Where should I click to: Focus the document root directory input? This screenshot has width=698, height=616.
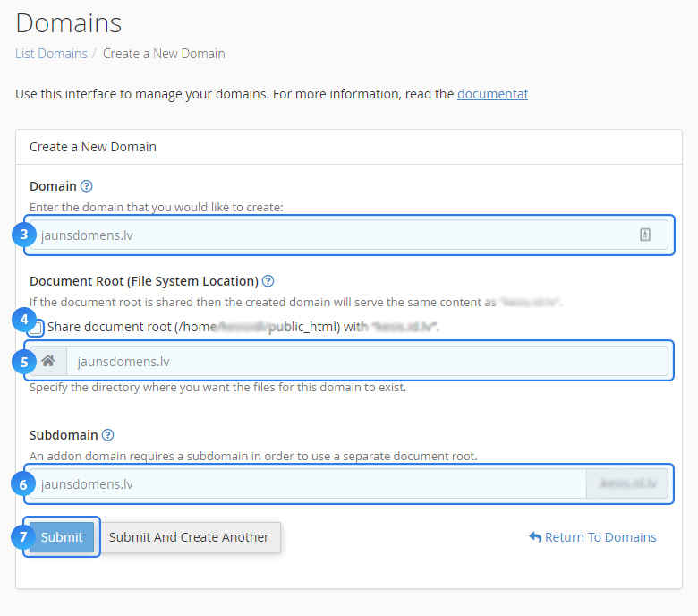point(367,361)
